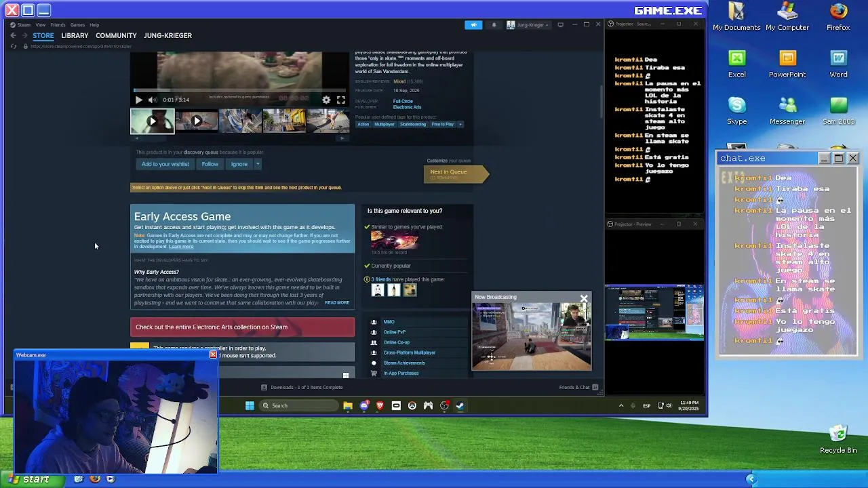
Task: Open the Electronic Arts collection banner
Action: click(x=243, y=327)
